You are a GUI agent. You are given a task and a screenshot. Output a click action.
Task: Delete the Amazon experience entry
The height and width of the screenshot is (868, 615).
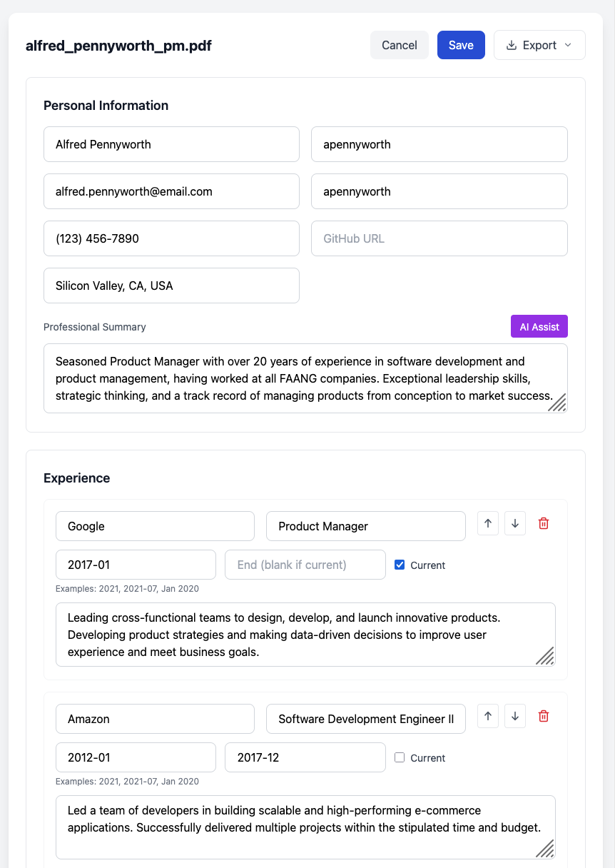click(544, 716)
